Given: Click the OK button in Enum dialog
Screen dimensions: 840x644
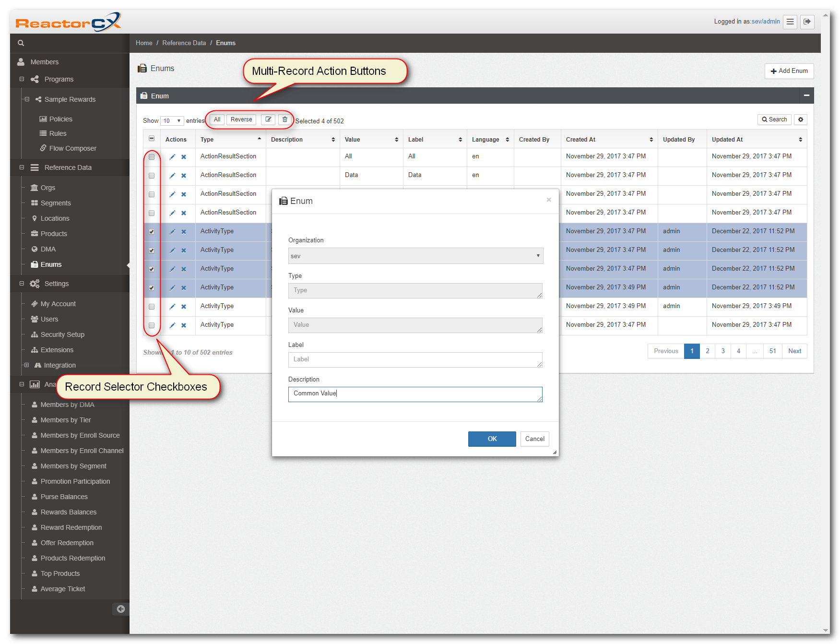Looking at the screenshot, I should pos(492,439).
